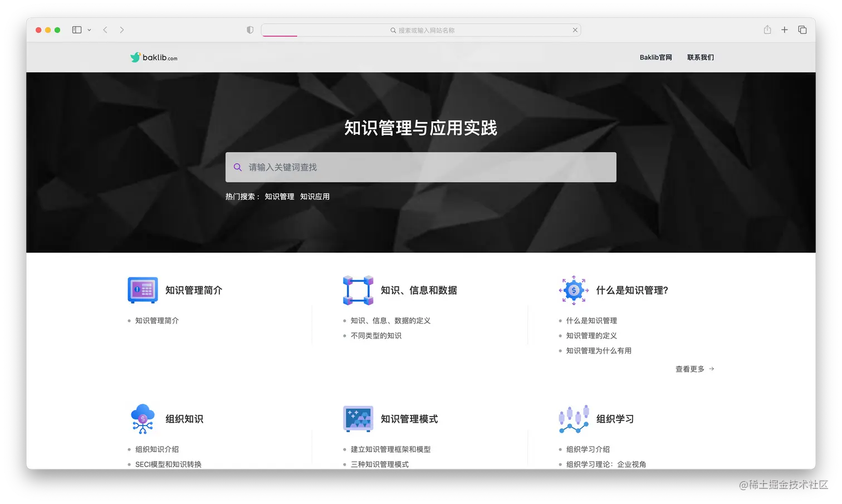Go back with the back arrow

pyautogui.click(x=105, y=30)
